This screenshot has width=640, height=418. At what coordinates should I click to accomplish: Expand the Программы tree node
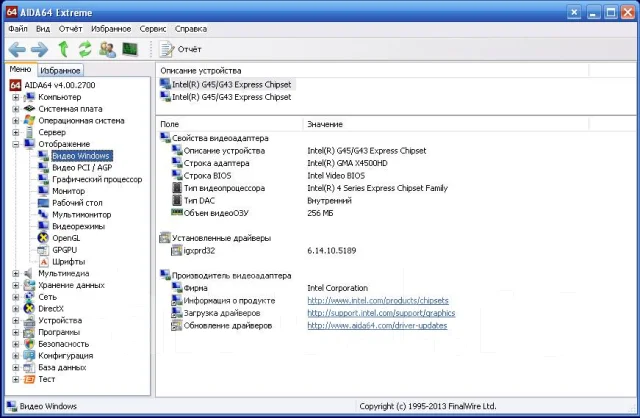pyautogui.click(x=16, y=332)
